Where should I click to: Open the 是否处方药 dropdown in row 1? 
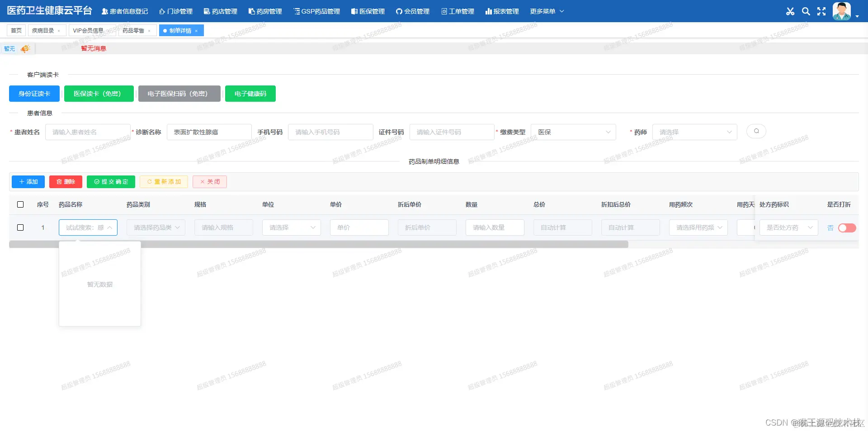(789, 227)
